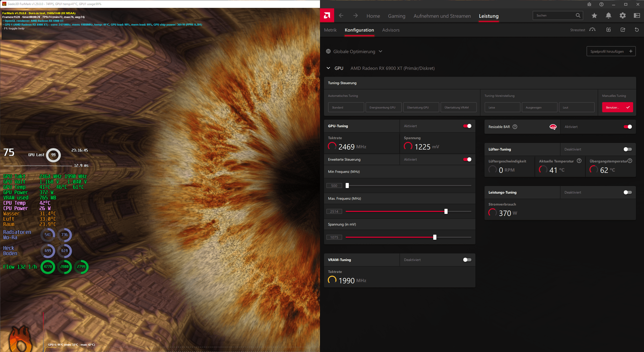Enable Leistungs-Tuning switch

tap(628, 192)
